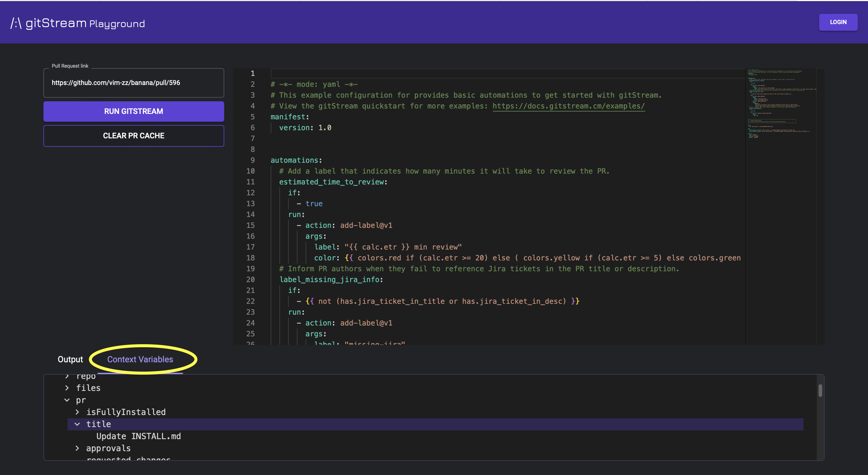868x475 pixels.
Task: Switch to the Output tab
Action: 70,360
